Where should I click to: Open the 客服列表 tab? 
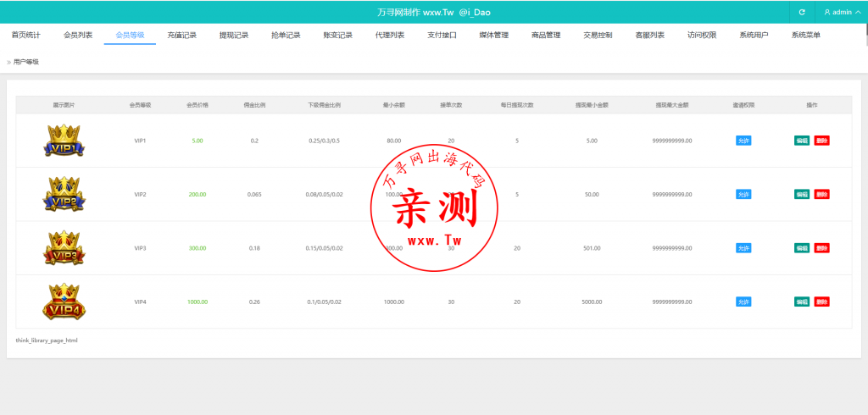[650, 36]
